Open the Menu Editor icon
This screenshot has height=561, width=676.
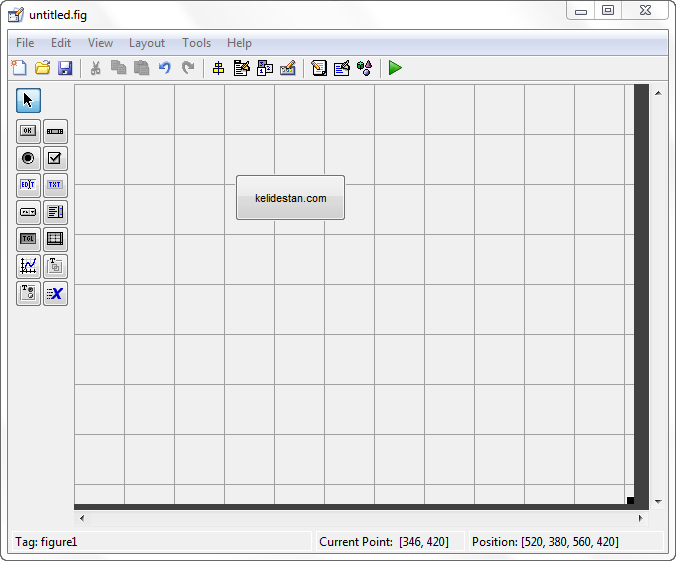click(x=242, y=68)
